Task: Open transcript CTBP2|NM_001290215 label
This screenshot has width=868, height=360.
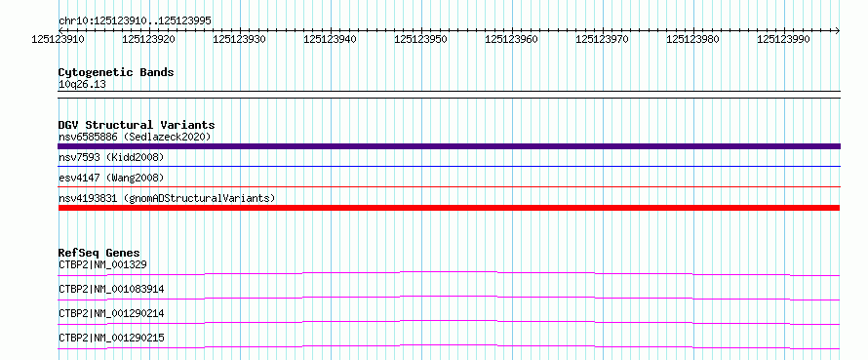Action: pos(111,338)
